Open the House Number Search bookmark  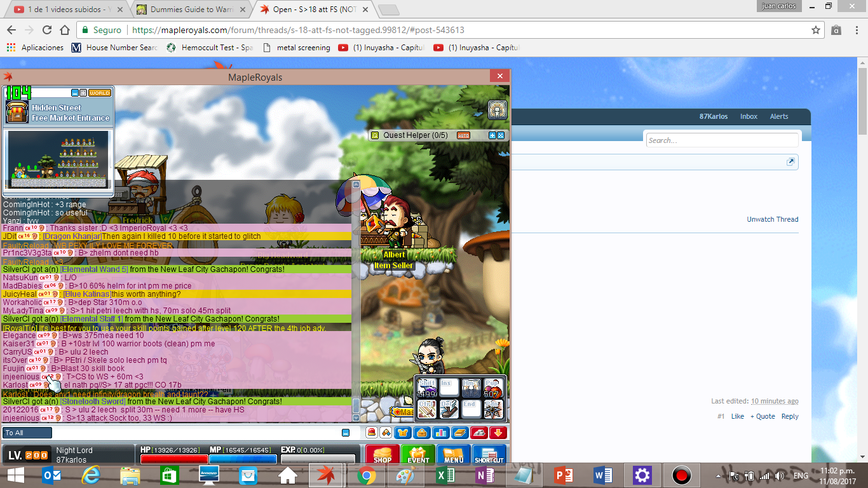(114, 48)
